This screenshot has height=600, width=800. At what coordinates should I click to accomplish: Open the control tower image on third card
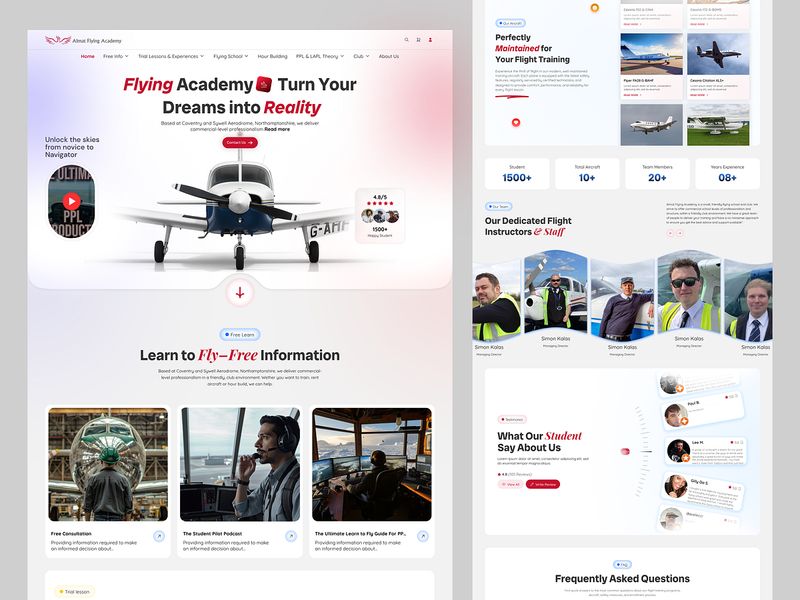click(372, 464)
